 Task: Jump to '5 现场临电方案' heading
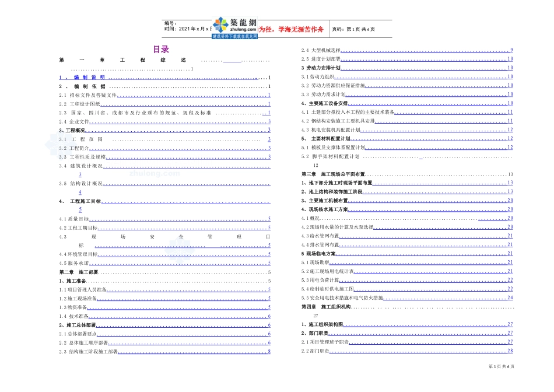point(407,253)
